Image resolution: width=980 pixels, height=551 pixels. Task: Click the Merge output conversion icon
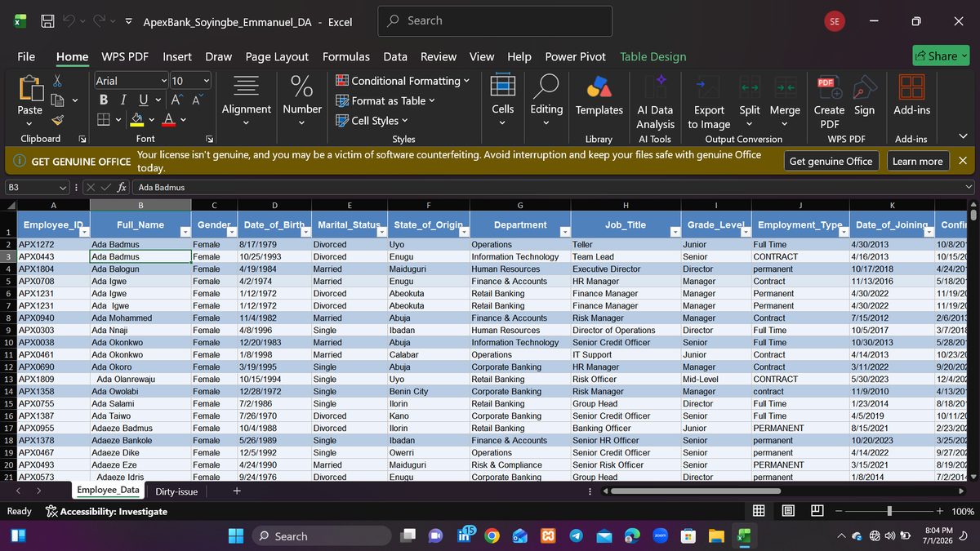[785, 86]
